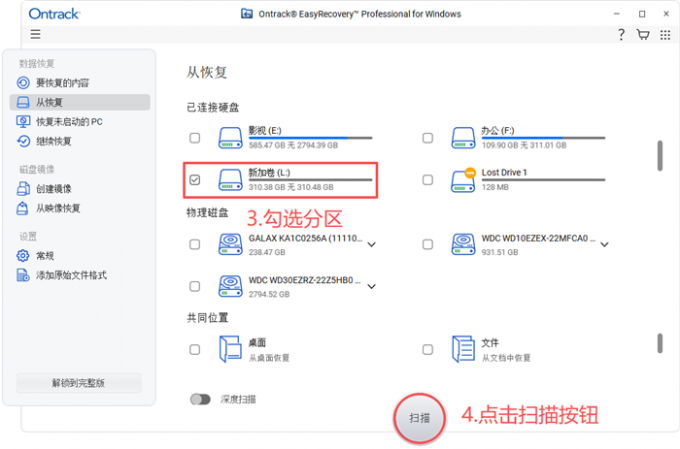The height and width of the screenshot is (449, 680).
Task: Click the 要恢复的内容 sidebar icon
Action: coord(23,82)
